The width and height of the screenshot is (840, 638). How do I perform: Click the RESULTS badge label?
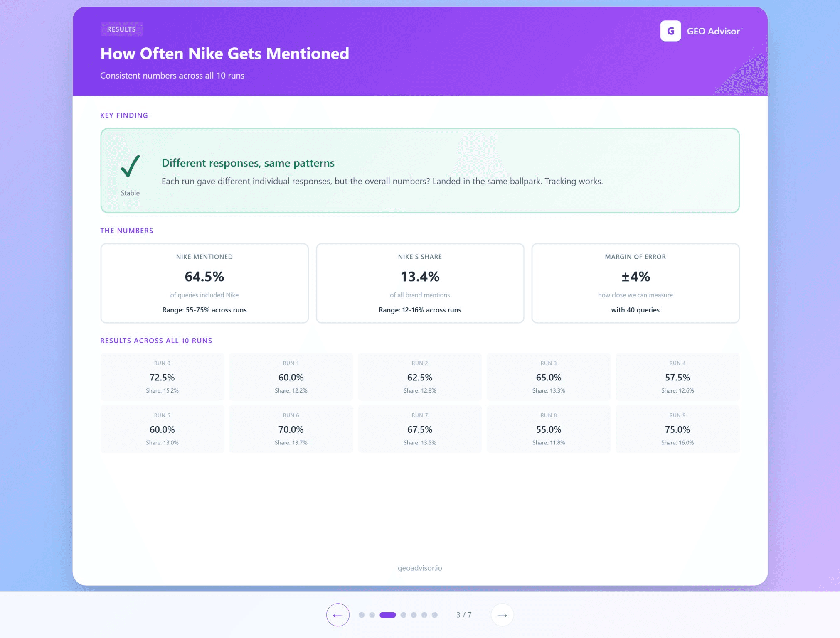[x=121, y=29]
